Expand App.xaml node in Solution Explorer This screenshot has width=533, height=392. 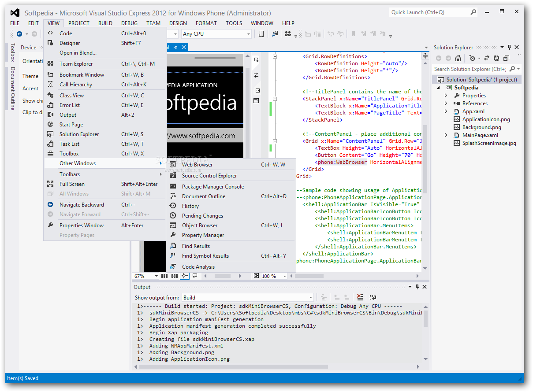446,111
